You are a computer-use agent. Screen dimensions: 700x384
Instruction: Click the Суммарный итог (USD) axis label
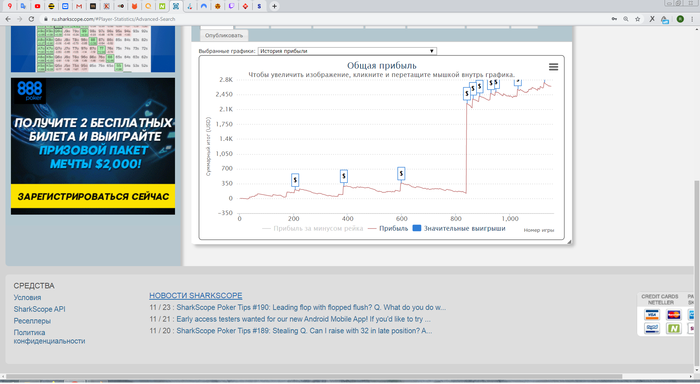click(x=208, y=146)
